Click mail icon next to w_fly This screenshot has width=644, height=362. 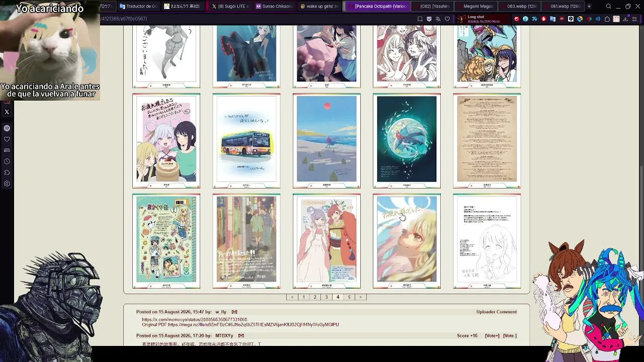coord(234,312)
